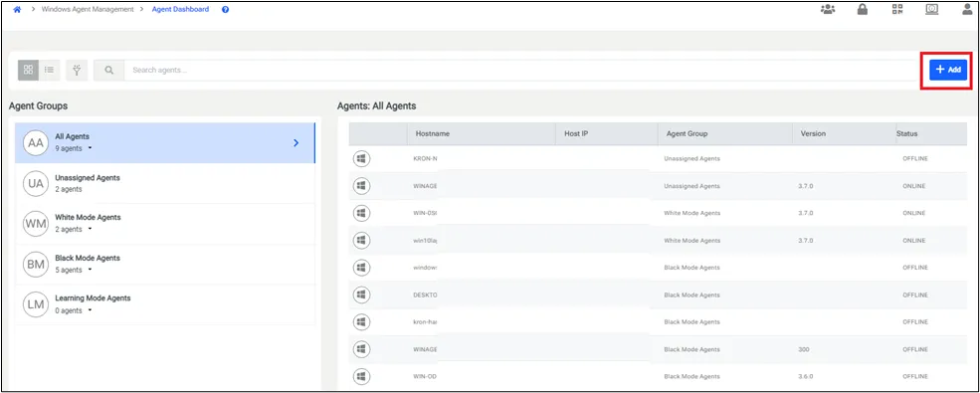This screenshot has width=980, height=393.
Task: Click the WM avatar circle
Action: 36,224
